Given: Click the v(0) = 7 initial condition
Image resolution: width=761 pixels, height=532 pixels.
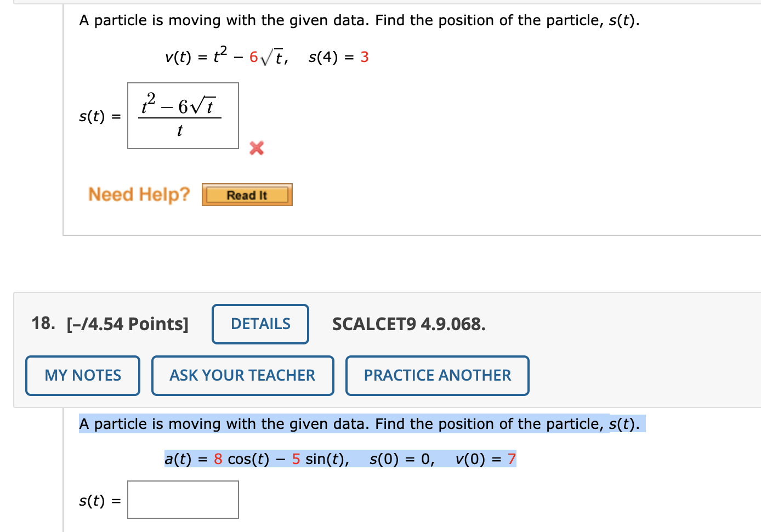Looking at the screenshot, I should coord(486,459).
